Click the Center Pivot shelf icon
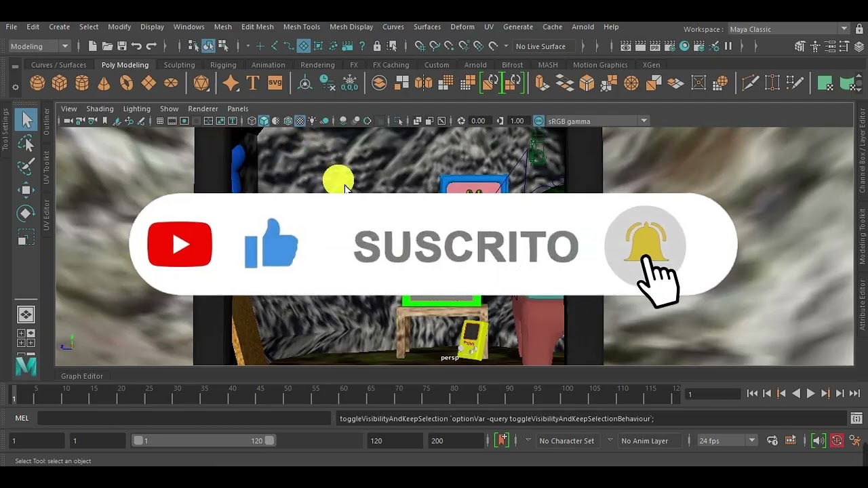The height and width of the screenshot is (488, 868). (305, 83)
